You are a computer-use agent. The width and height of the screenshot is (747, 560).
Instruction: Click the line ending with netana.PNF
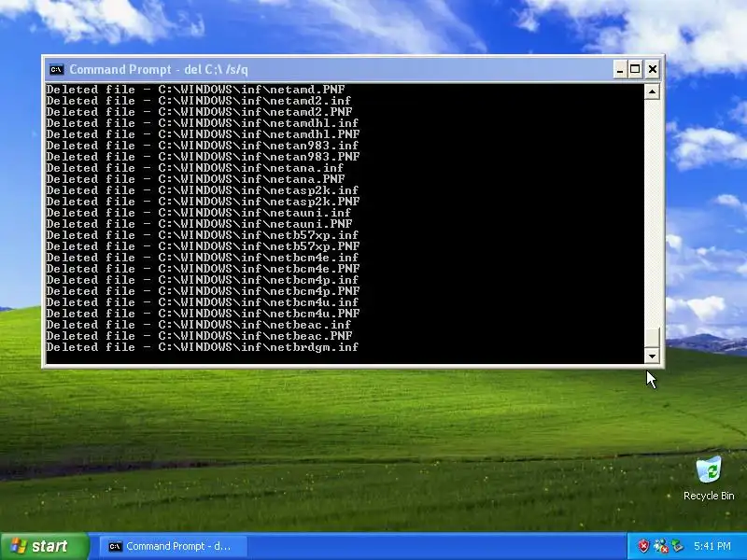click(195, 179)
